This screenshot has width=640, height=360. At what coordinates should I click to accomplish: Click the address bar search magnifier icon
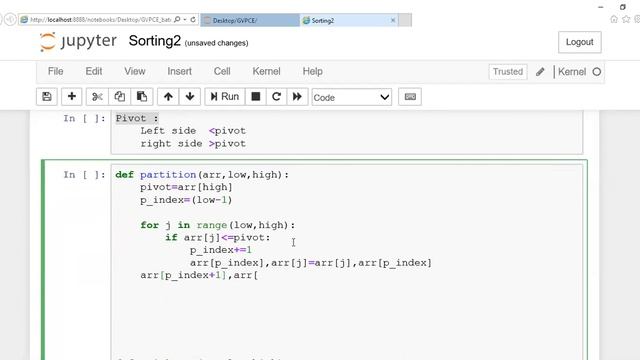coord(177,19)
